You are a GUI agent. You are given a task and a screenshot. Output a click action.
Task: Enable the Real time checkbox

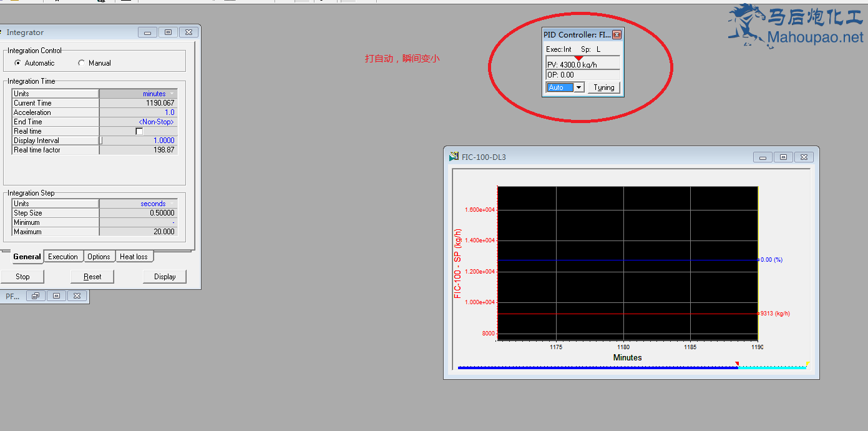[x=139, y=131]
